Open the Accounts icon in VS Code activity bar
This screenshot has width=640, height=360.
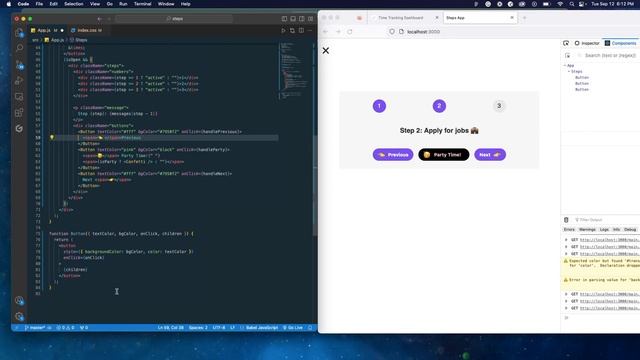point(19,300)
